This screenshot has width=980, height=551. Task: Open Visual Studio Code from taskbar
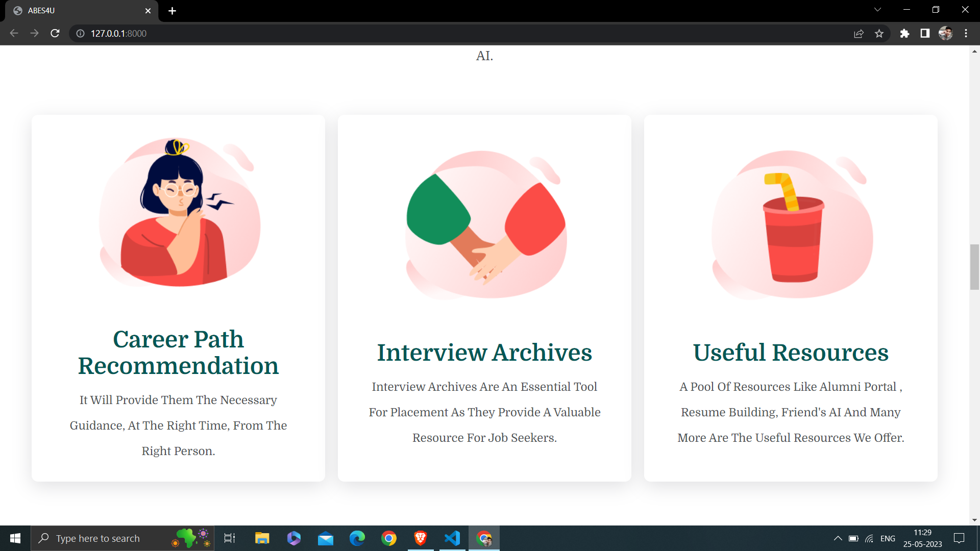[452, 538]
